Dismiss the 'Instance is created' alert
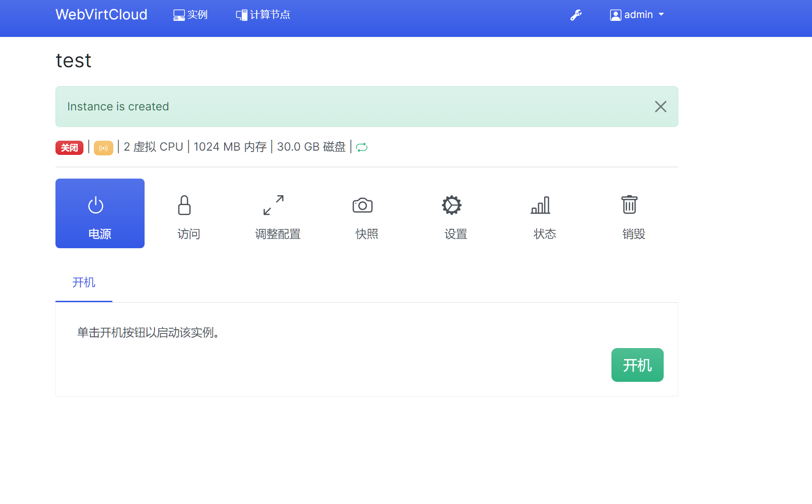 pyautogui.click(x=661, y=107)
